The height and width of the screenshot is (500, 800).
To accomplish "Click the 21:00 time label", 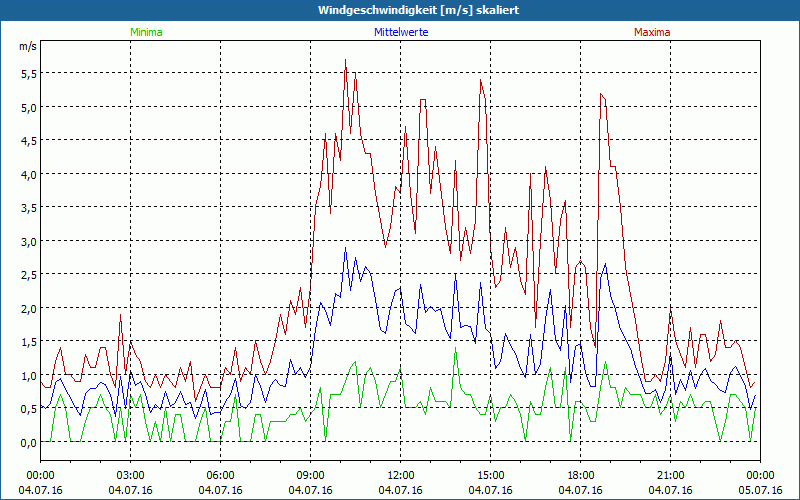I will point(670,476).
